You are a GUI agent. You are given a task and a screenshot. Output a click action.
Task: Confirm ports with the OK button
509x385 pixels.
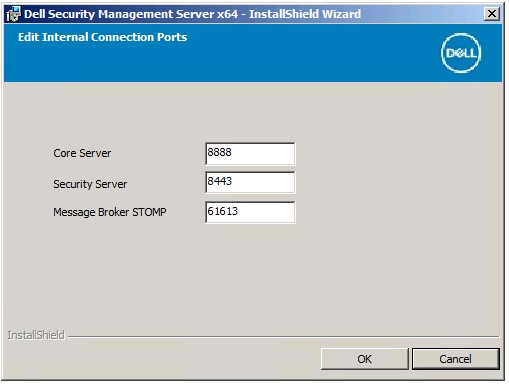point(364,359)
